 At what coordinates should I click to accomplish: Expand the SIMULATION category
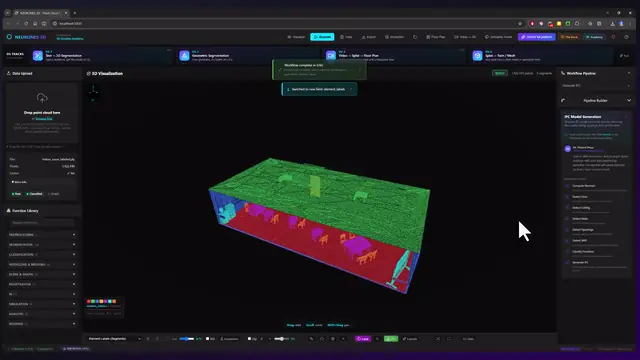[42, 304]
